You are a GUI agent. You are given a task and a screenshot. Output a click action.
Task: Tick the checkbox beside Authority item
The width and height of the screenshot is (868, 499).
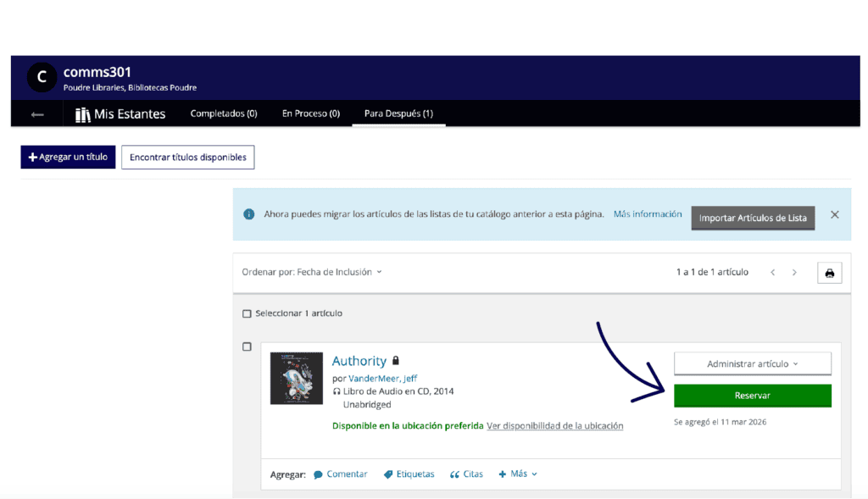248,347
